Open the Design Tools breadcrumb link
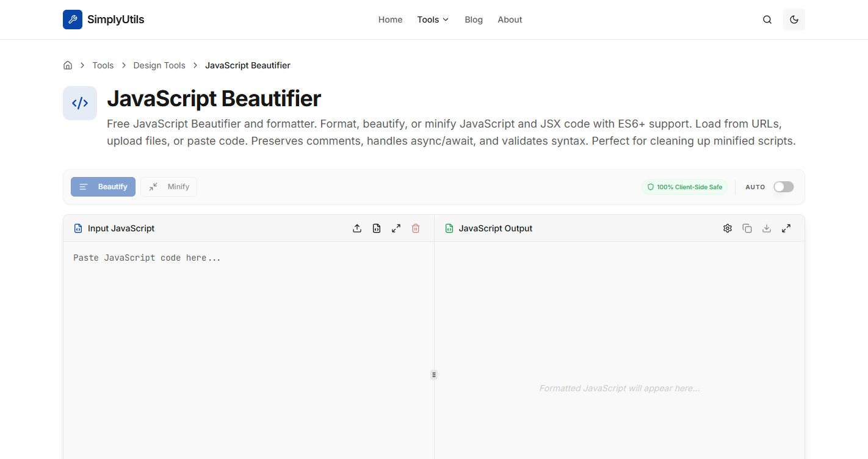The image size is (868, 459). (x=159, y=65)
